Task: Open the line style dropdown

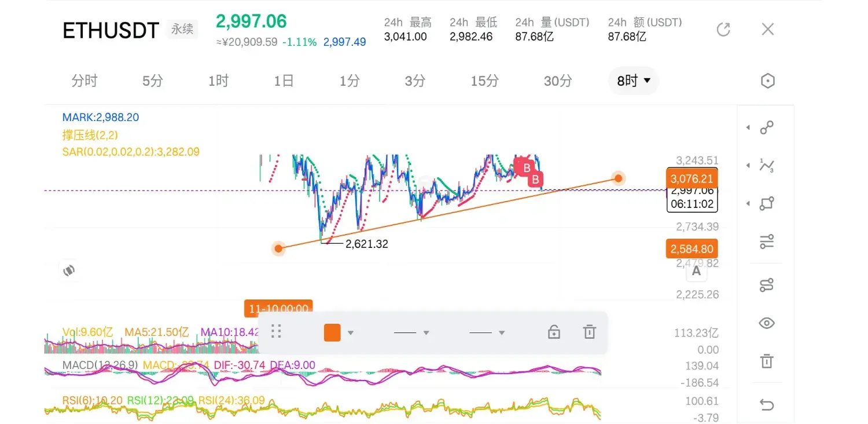Action: coord(487,333)
